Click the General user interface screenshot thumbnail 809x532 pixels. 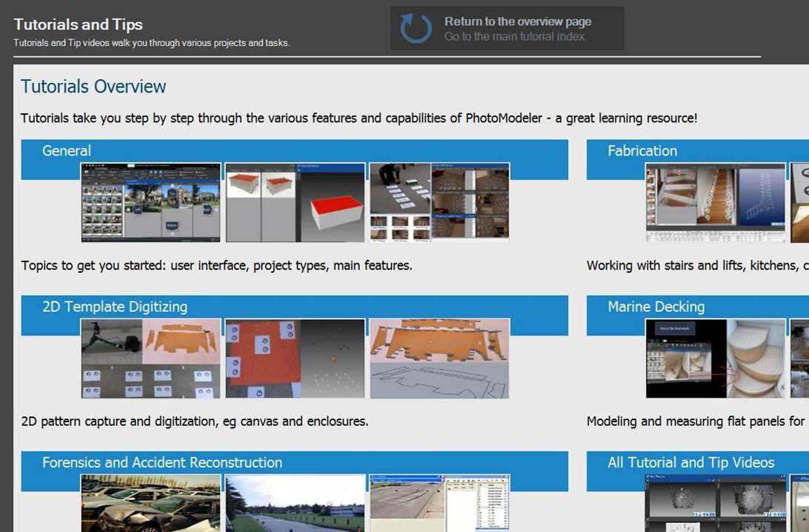tap(151, 202)
